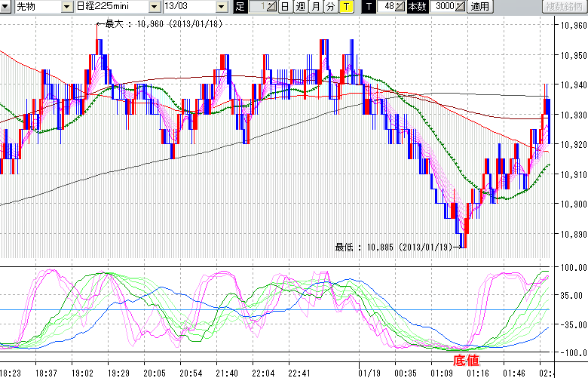This screenshot has width=588, height=378.
Task: Open the leftmost dropdown arrow
Action: click(x=6, y=7)
